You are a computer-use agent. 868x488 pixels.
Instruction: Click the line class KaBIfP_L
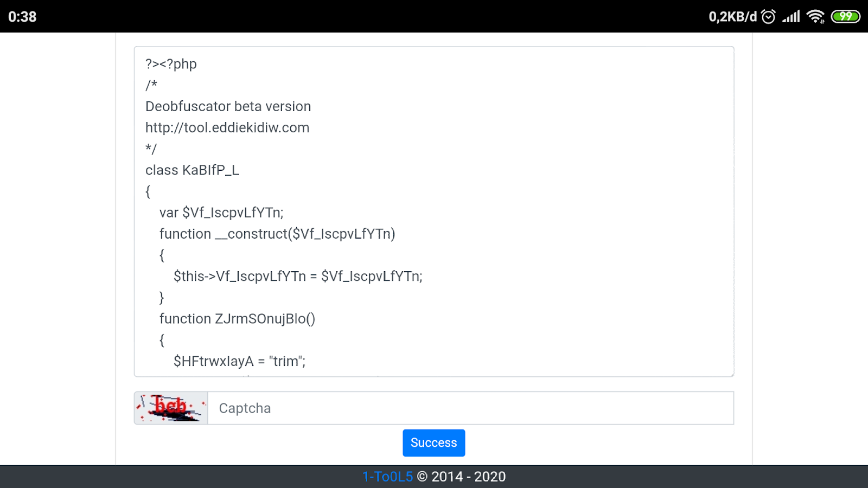click(193, 170)
